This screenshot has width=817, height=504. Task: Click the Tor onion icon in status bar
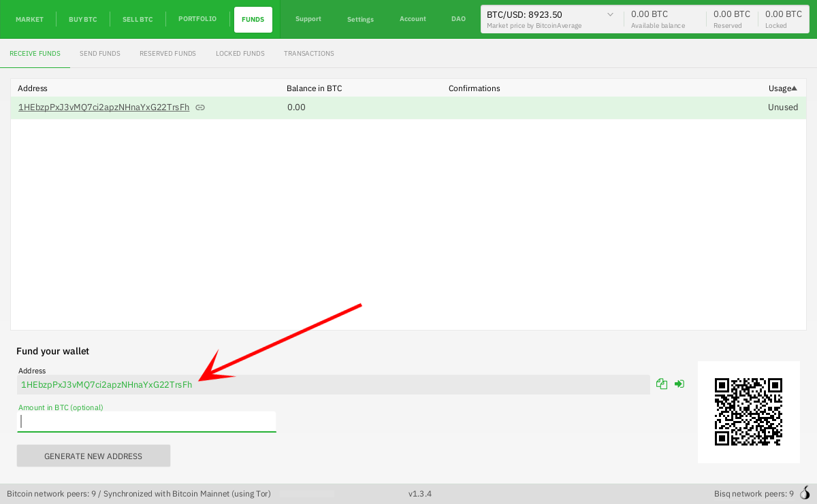click(x=805, y=493)
